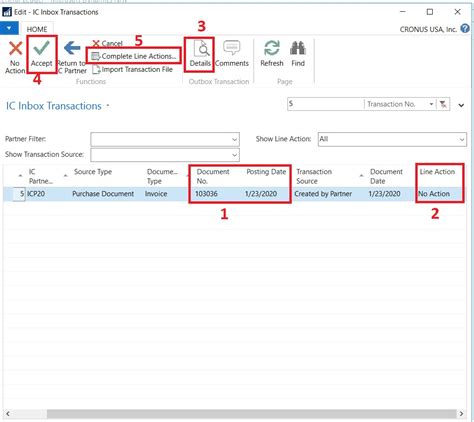
Task: Choose Complete Line Actions
Action: click(x=134, y=56)
